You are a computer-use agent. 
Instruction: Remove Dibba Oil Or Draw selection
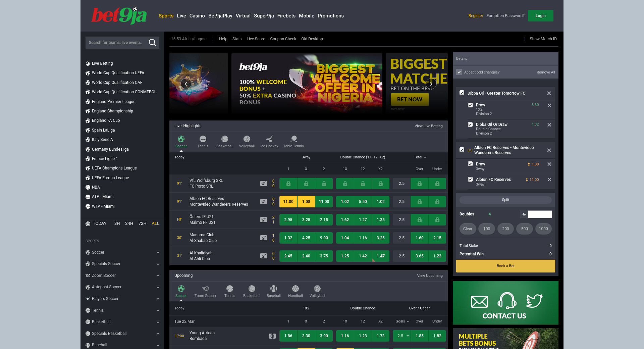pos(549,125)
